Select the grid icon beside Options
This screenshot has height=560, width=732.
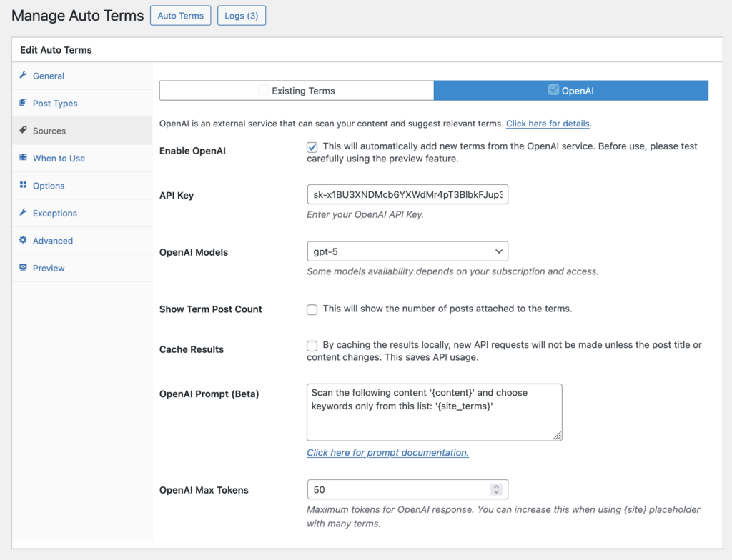(x=24, y=186)
